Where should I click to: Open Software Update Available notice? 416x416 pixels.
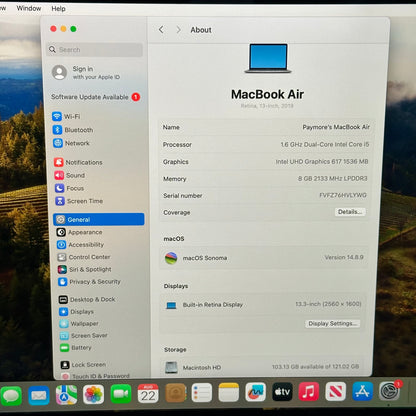pos(96,97)
